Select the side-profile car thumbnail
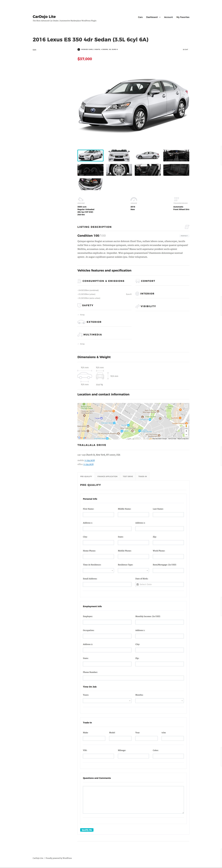 (147, 156)
